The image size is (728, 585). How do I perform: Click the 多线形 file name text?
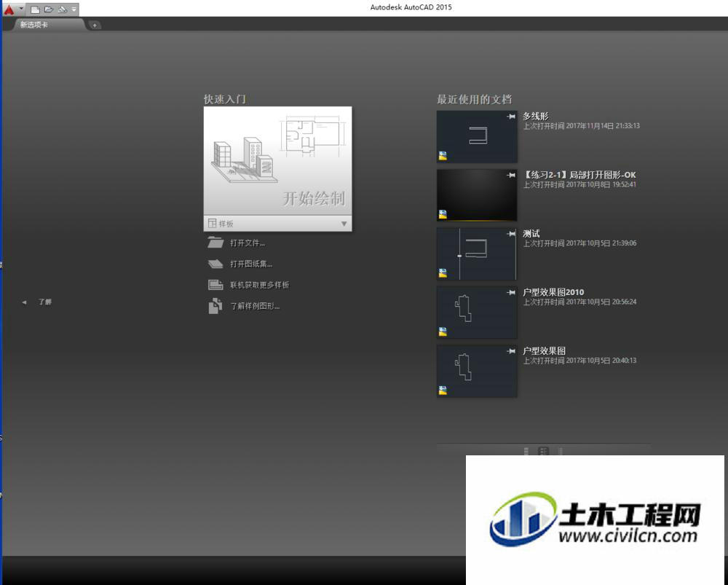[x=536, y=116]
